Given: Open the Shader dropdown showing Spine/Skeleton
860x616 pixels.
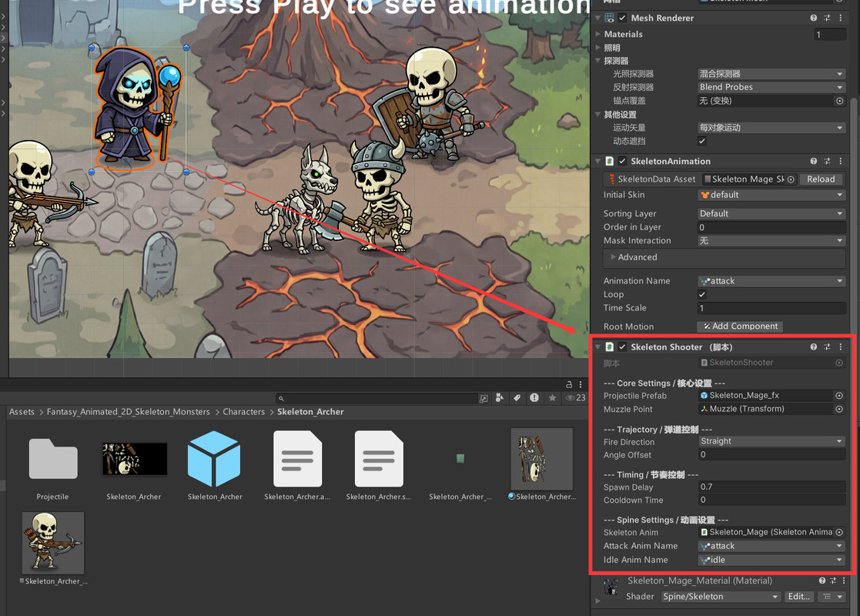Looking at the screenshot, I should [720, 596].
